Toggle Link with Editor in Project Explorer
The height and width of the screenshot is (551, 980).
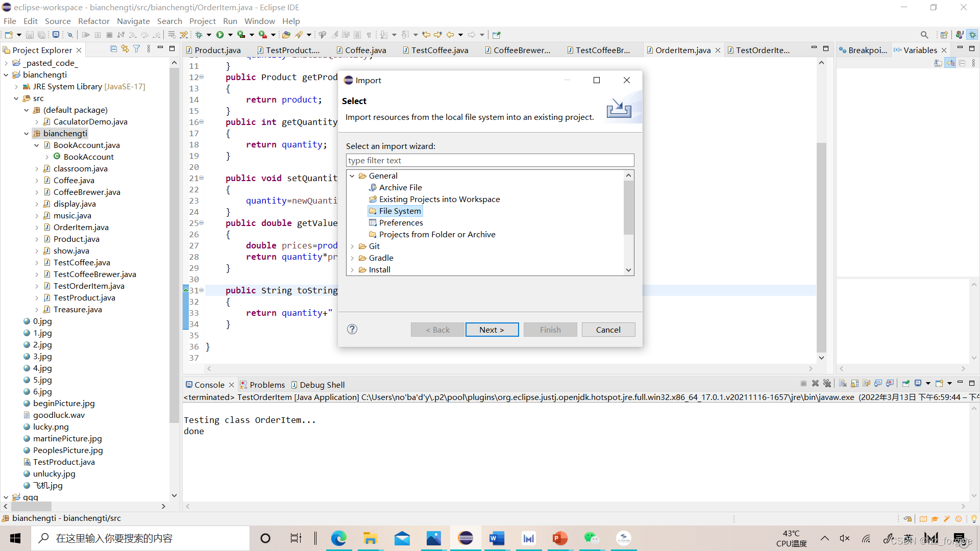click(x=125, y=49)
